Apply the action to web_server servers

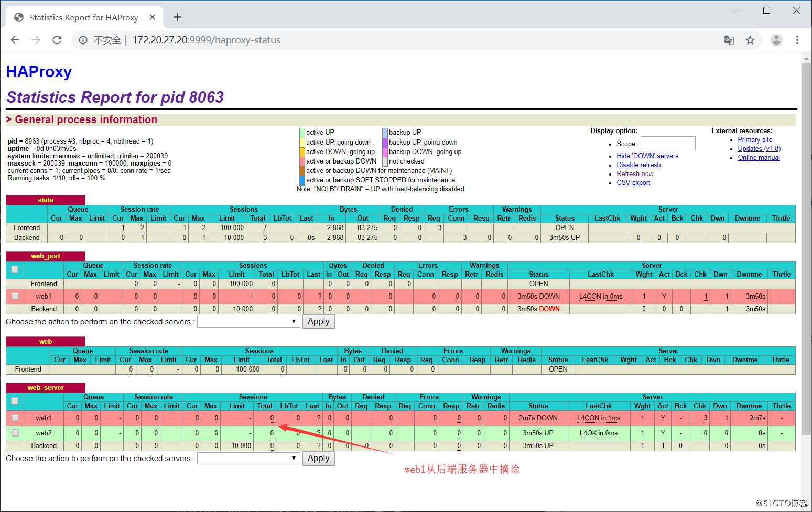tap(318, 458)
